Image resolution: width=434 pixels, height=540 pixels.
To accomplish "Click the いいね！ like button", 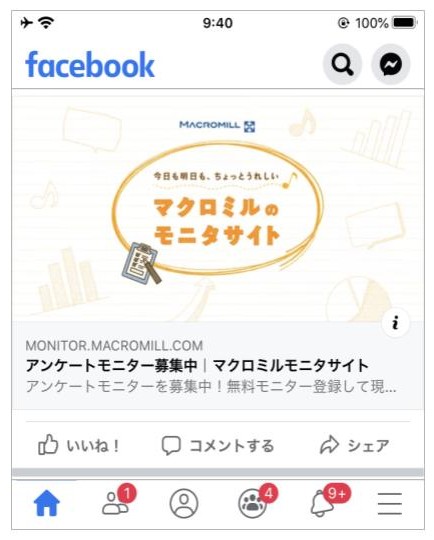I will coord(79,445).
